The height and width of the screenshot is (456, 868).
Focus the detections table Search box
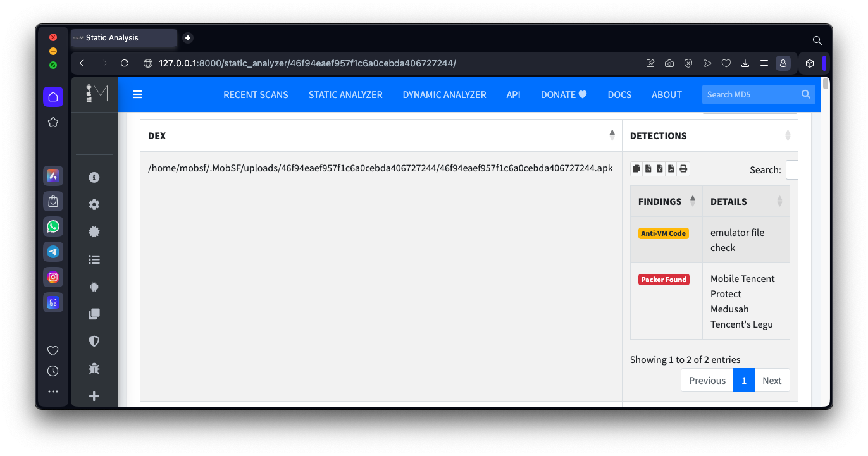point(792,169)
